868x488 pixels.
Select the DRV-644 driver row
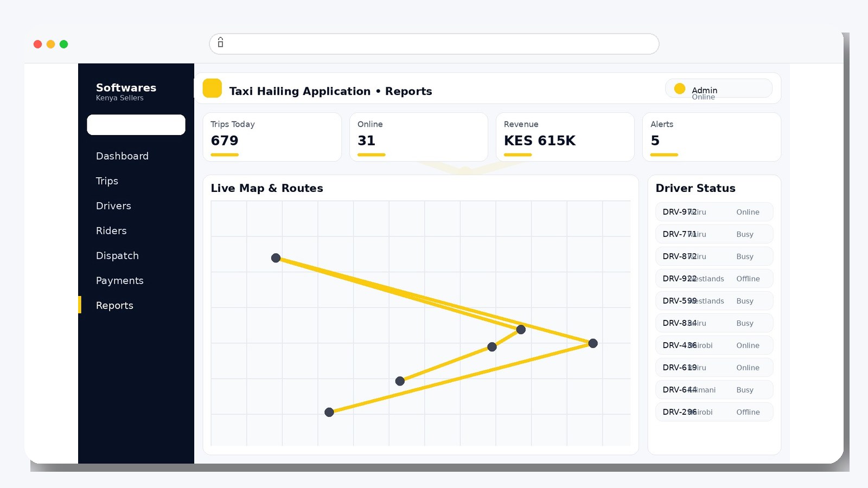point(714,390)
